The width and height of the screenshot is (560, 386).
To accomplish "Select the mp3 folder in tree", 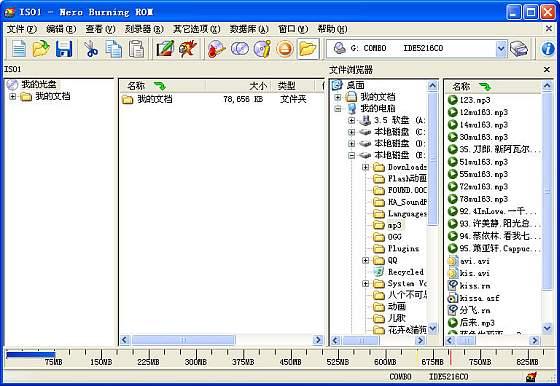I will [x=395, y=225].
